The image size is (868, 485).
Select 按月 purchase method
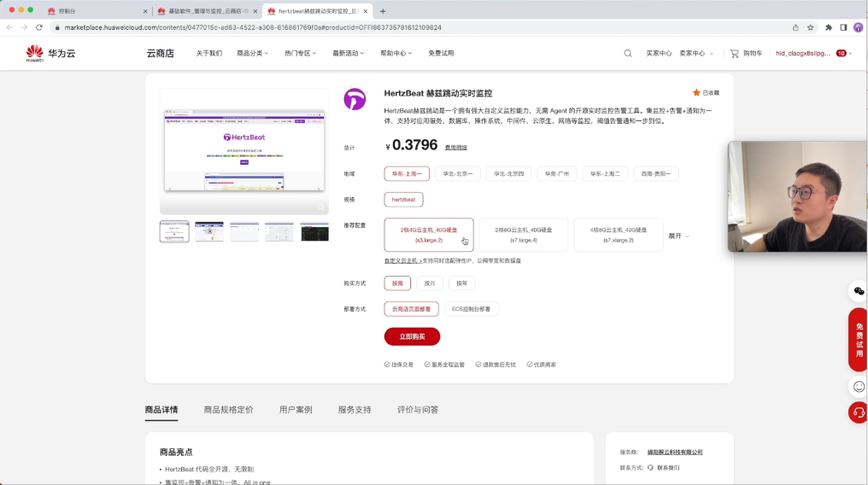point(430,283)
